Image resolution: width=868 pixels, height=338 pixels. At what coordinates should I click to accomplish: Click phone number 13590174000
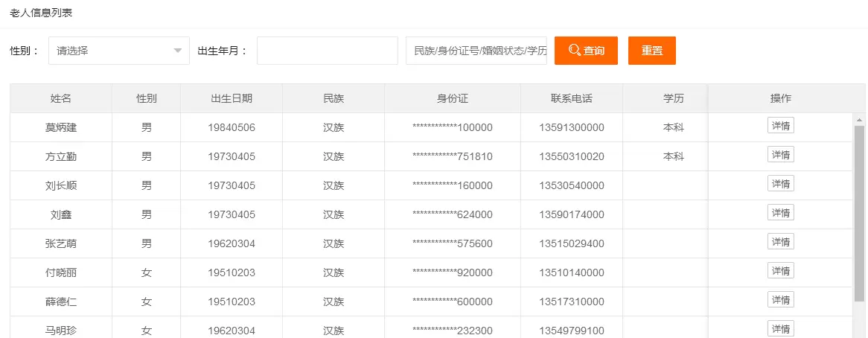point(571,214)
